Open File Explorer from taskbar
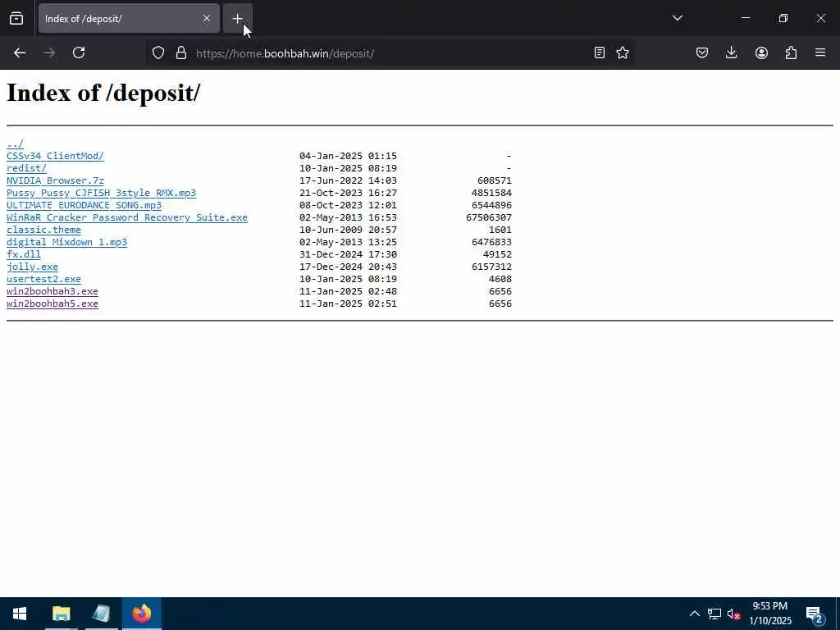 (x=61, y=614)
